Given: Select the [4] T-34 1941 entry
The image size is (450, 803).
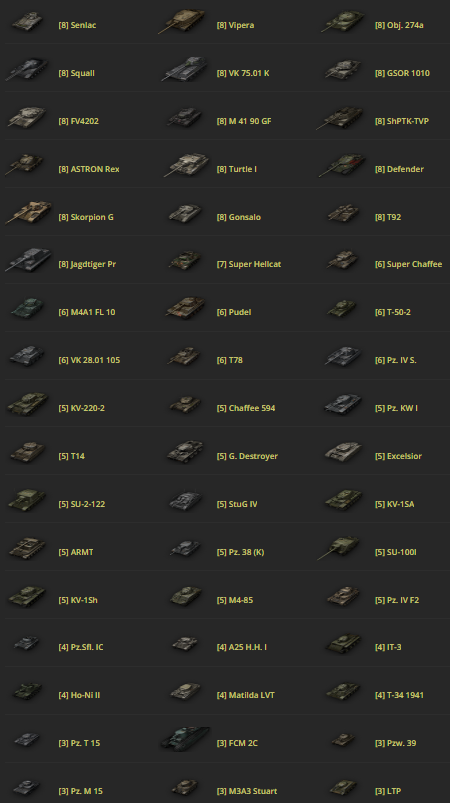Looking at the screenshot, I should [399, 695].
